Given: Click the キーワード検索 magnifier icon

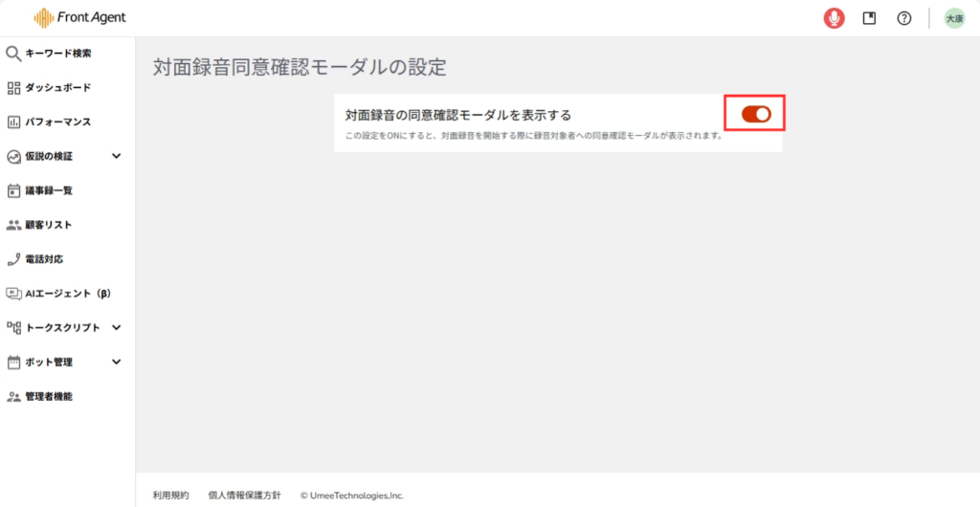Looking at the screenshot, I should 13,54.
